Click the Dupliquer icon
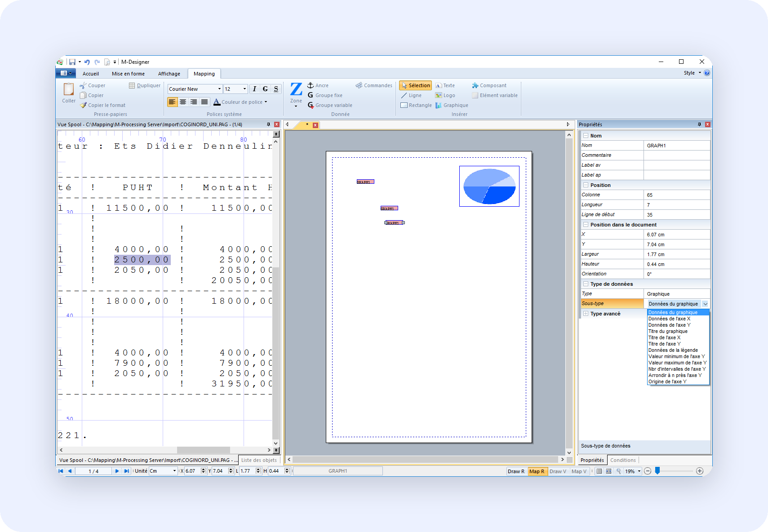This screenshot has height=532, width=768. tap(132, 85)
